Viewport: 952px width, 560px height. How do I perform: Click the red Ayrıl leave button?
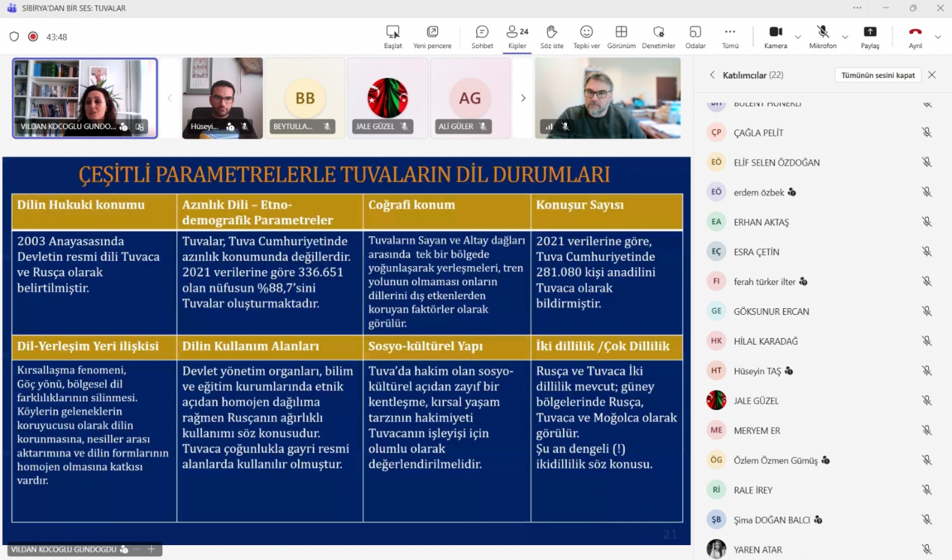click(915, 32)
